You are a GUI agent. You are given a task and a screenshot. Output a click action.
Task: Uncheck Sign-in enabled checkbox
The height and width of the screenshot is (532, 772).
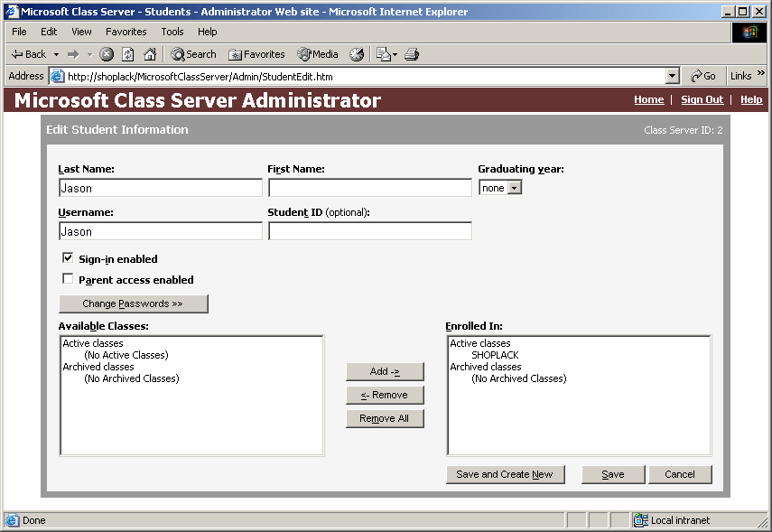[x=68, y=257]
